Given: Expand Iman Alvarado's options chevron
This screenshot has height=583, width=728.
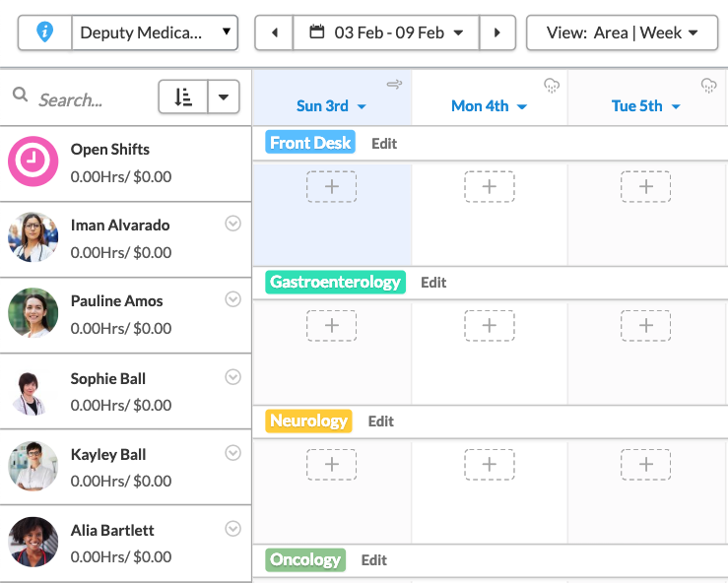Looking at the screenshot, I should tap(233, 224).
